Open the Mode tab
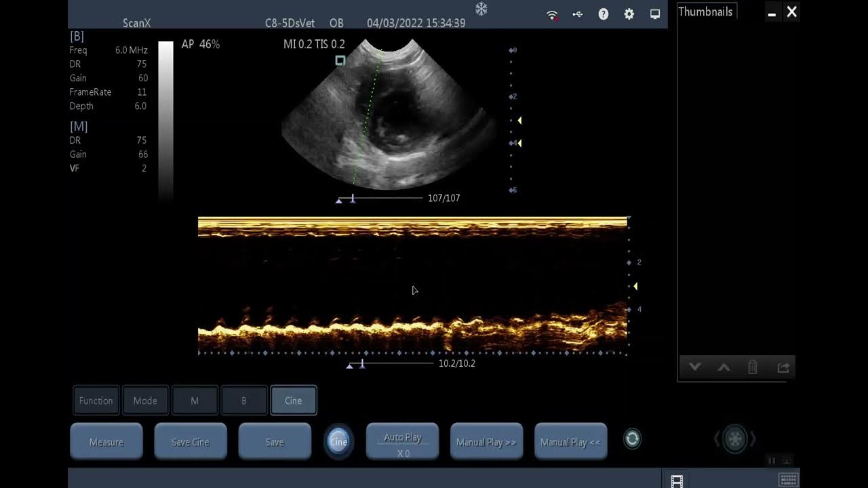 pyautogui.click(x=145, y=401)
